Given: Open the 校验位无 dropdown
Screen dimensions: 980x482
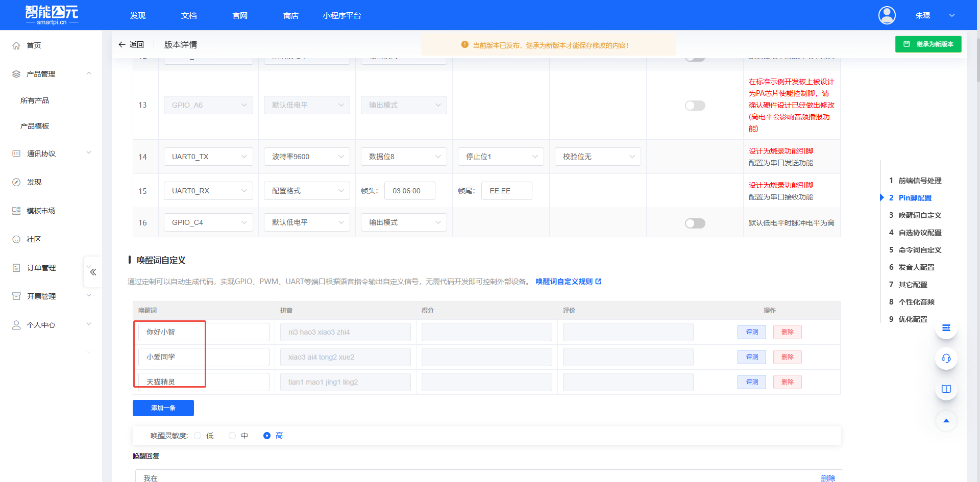Looking at the screenshot, I should pyautogui.click(x=597, y=157).
